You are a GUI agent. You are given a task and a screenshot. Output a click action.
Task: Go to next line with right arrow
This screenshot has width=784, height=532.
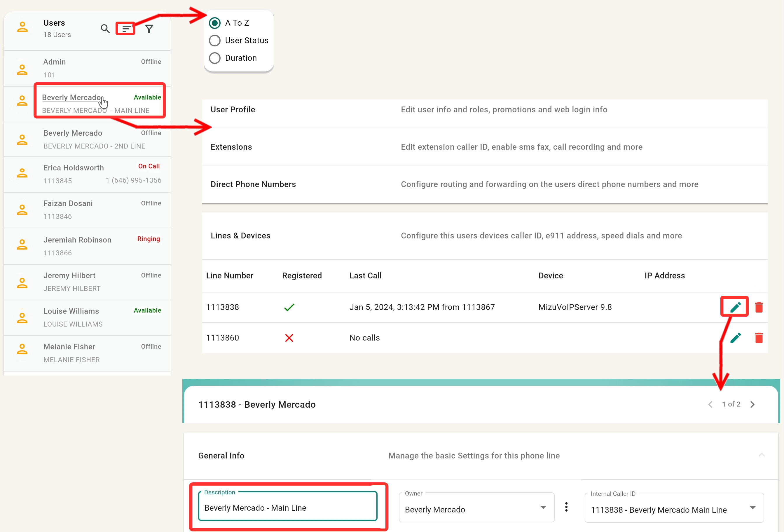(x=752, y=404)
